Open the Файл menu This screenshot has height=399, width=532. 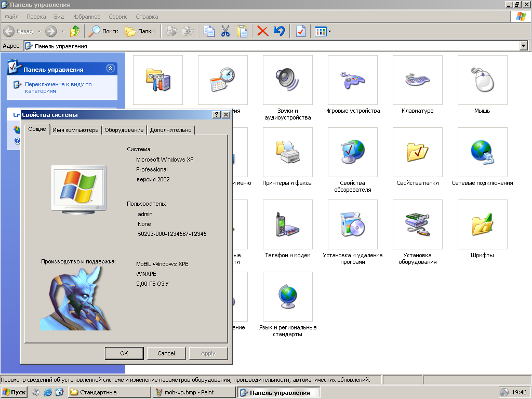tap(11, 17)
